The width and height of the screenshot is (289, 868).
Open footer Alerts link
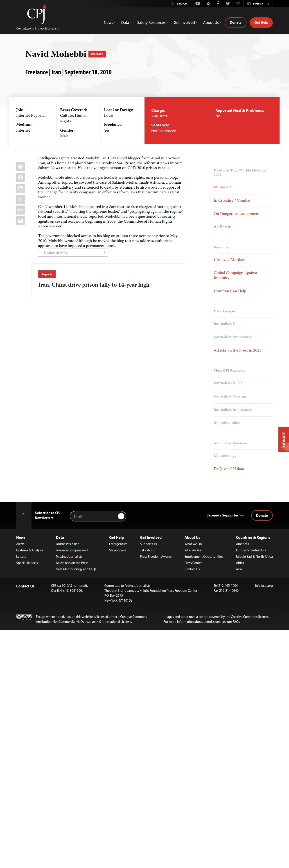[20, 544]
